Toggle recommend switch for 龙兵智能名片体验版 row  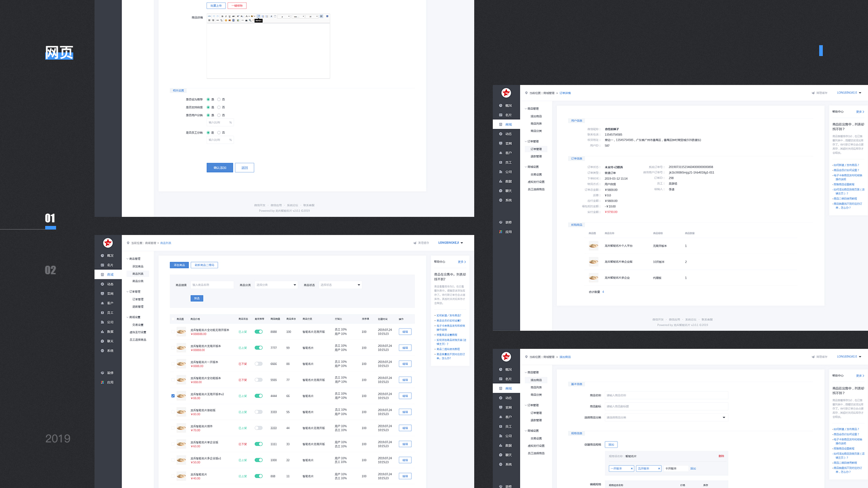(259, 412)
